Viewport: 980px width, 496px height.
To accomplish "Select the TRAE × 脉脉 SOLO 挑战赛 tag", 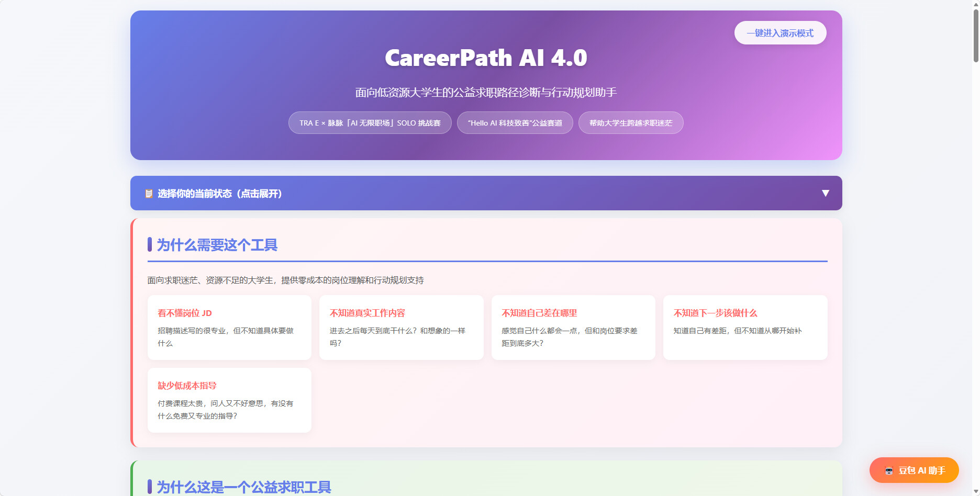I will [x=370, y=123].
